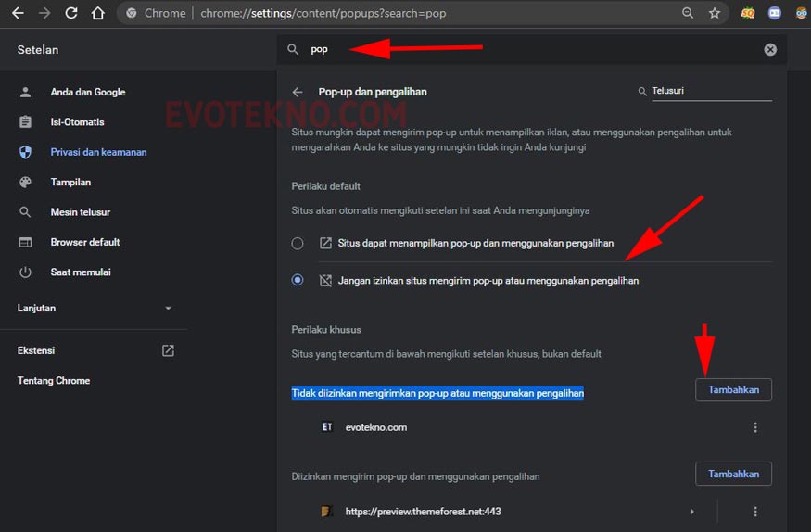Click the browser reload button
The width and height of the screenshot is (811, 532).
(x=71, y=14)
